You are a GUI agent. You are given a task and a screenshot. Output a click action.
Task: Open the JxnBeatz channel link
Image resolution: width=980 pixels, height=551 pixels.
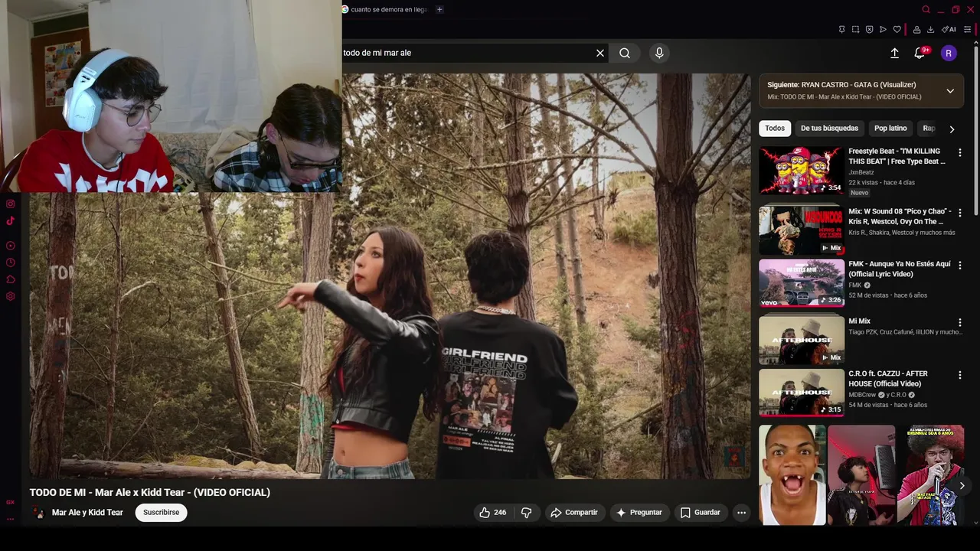point(861,172)
